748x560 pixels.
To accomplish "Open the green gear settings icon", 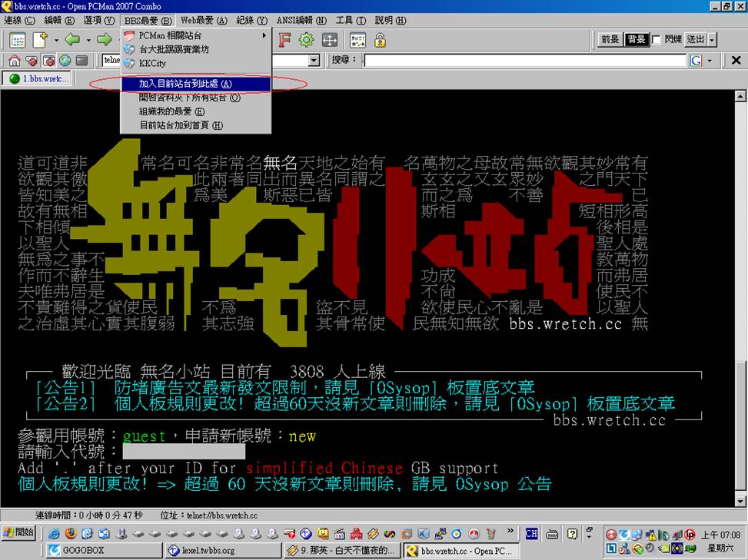I will [x=306, y=40].
